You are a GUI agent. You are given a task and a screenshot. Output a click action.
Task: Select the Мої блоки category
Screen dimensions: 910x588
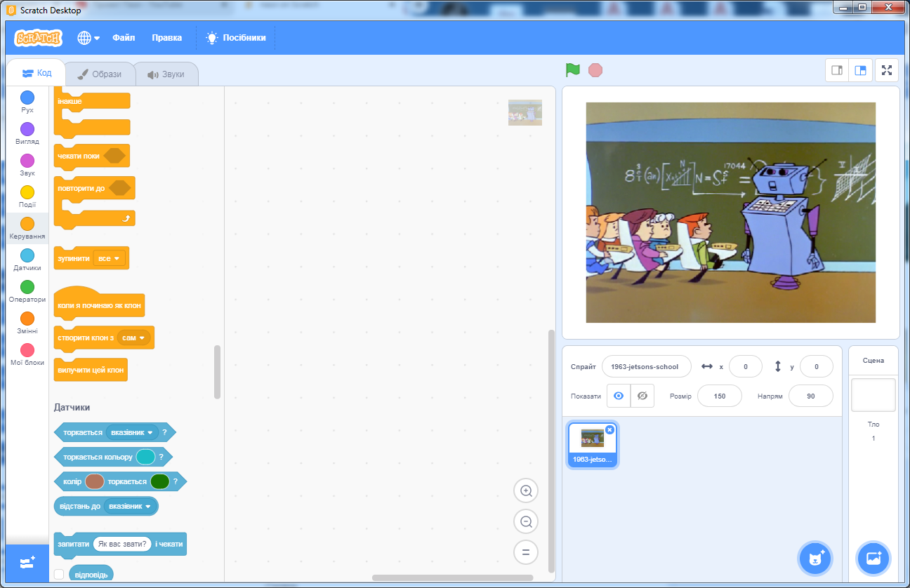tap(27, 355)
